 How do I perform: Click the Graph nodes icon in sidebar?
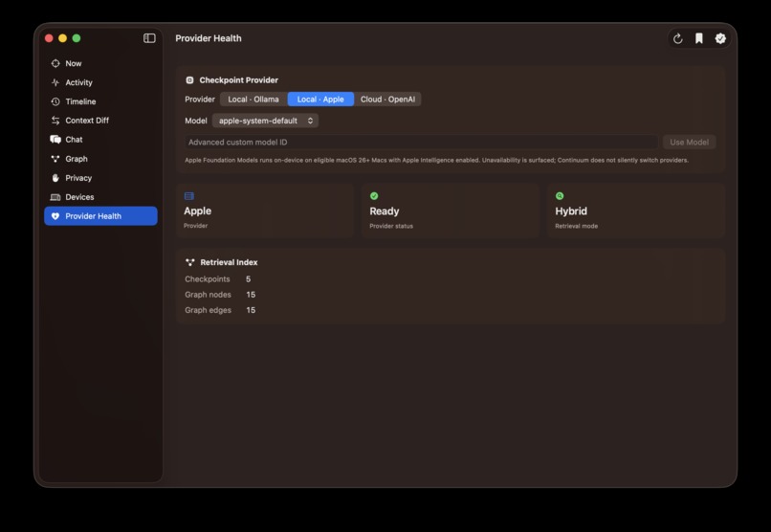point(55,159)
